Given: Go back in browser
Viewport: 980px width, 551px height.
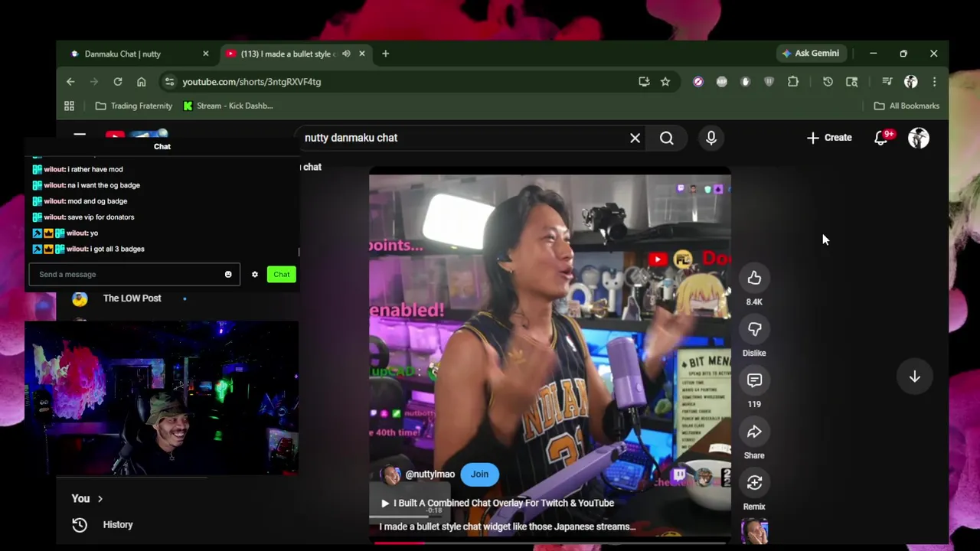Looking at the screenshot, I should [x=70, y=81].
